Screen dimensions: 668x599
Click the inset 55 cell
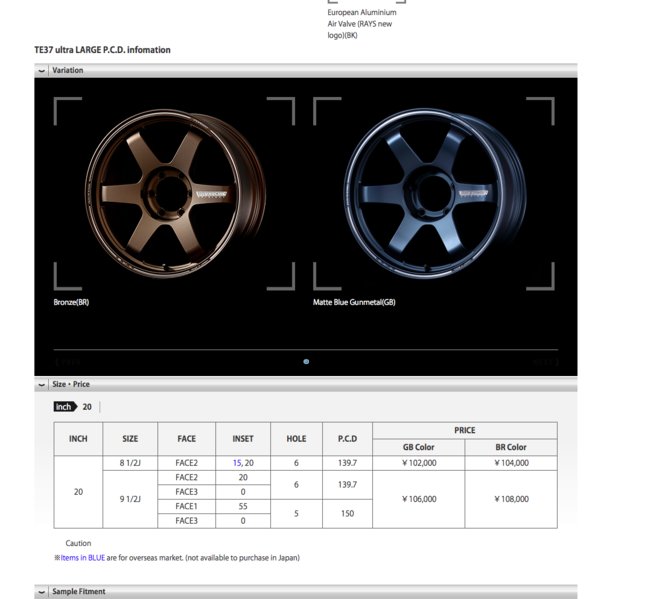243,507
